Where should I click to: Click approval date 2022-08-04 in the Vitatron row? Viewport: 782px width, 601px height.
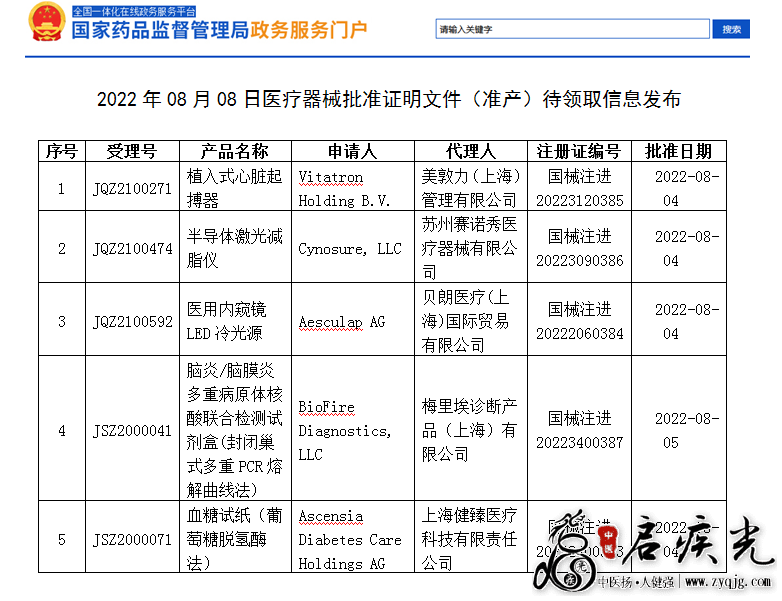687,189
